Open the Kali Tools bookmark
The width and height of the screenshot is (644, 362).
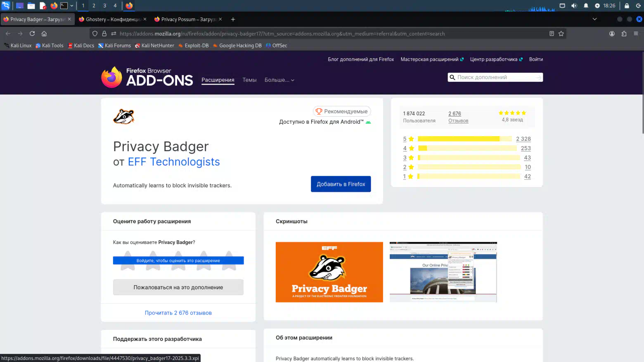point(50,46)
